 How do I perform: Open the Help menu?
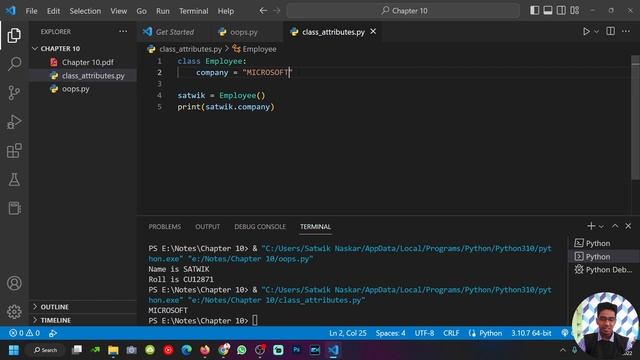pos(225,11)
